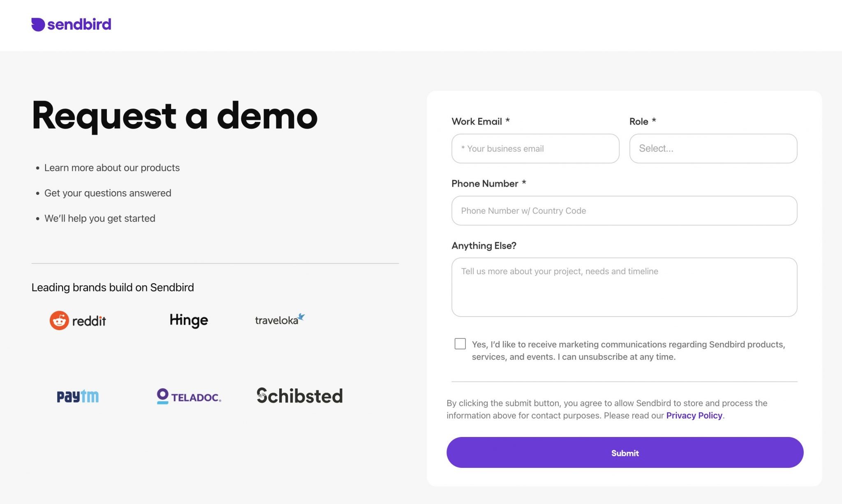Click the Phone Number input field

point(624,210)
